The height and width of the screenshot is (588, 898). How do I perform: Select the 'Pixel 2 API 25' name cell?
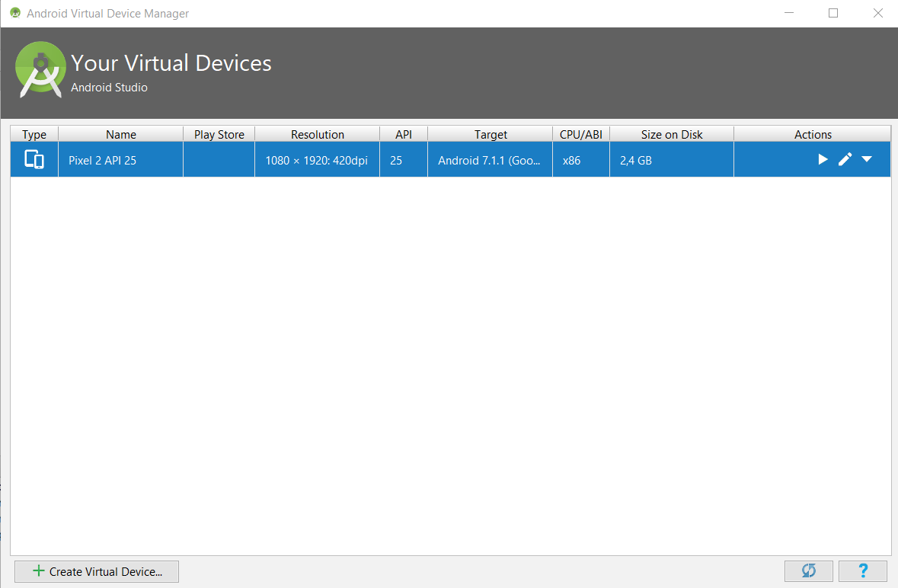121,160
